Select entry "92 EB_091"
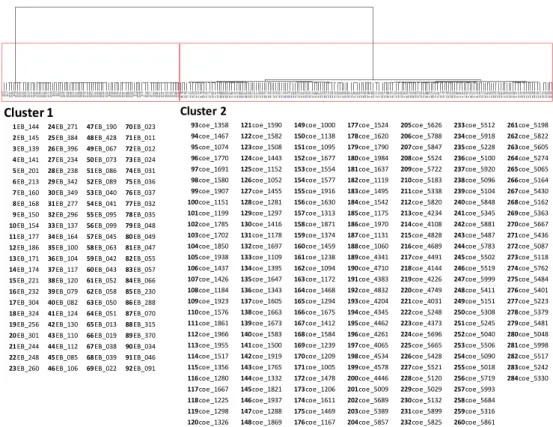The height and width of the screenshot is (427, 553). 140,368
